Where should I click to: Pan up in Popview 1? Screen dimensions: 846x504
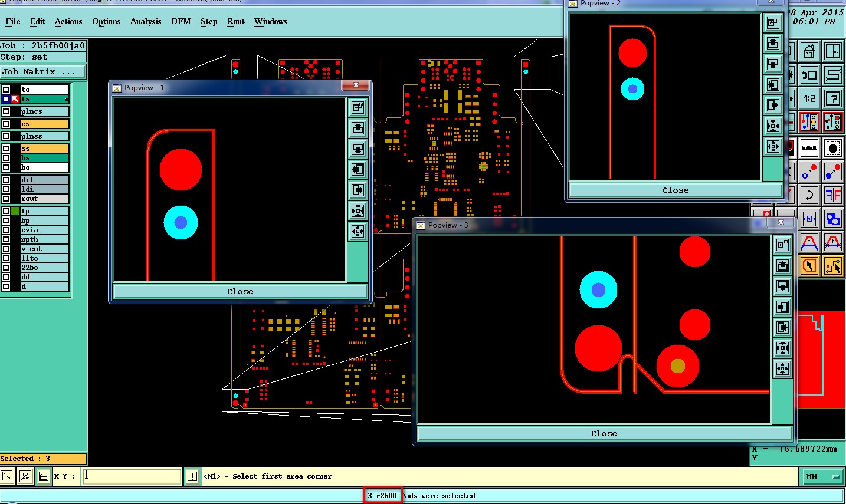tap(358, 129)
